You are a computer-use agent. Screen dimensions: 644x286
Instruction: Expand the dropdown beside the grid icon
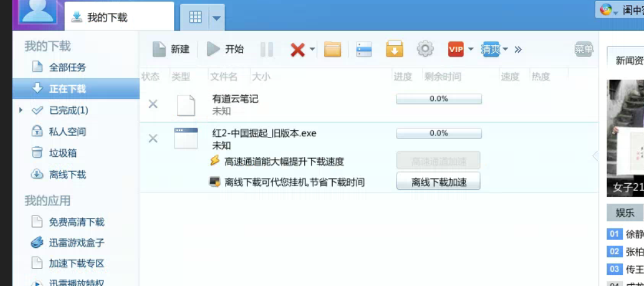coord(216,18)
